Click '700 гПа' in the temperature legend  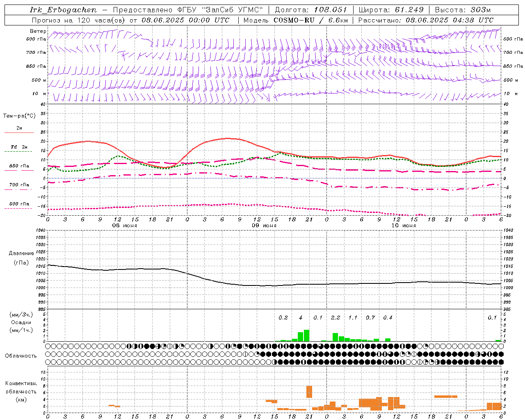pyautogui.click(x=19, y=185)
